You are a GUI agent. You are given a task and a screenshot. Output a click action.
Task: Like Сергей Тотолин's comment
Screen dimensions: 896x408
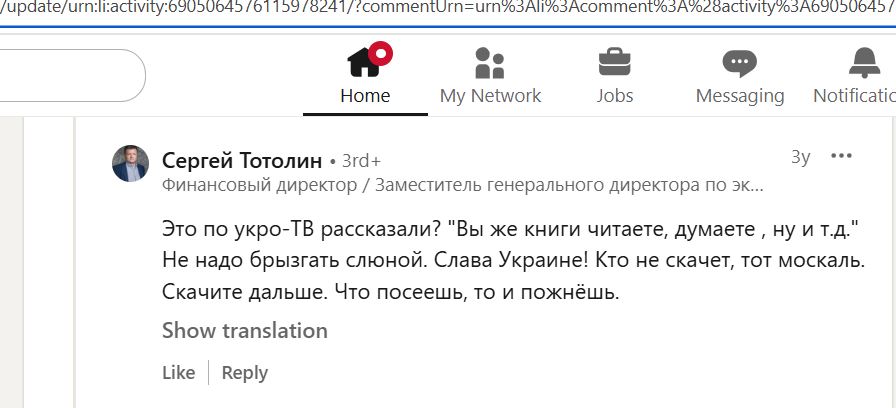[x=178, y=373]
